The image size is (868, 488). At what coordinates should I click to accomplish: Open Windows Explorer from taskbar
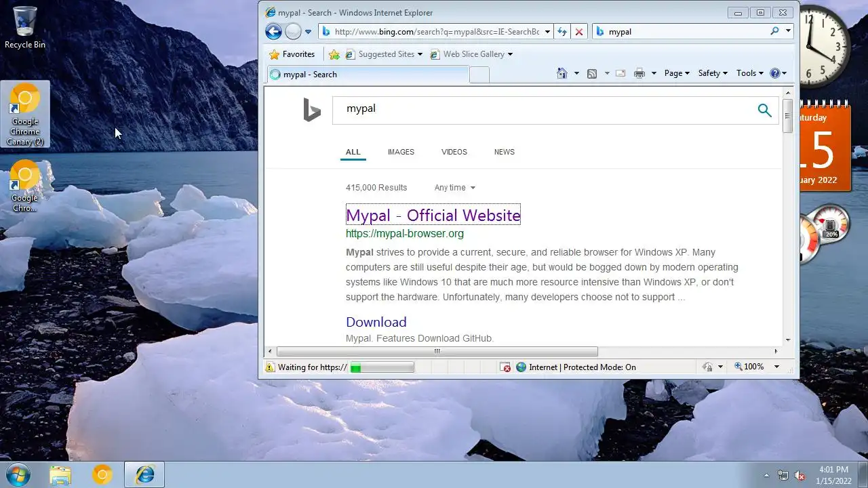(x=60, y=475)
